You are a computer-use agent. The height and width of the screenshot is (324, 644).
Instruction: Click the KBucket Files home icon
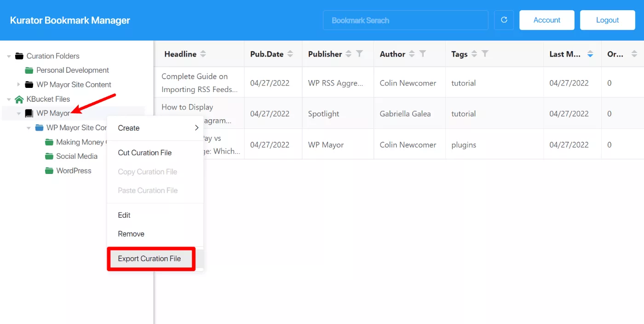(x=19, y=99)
